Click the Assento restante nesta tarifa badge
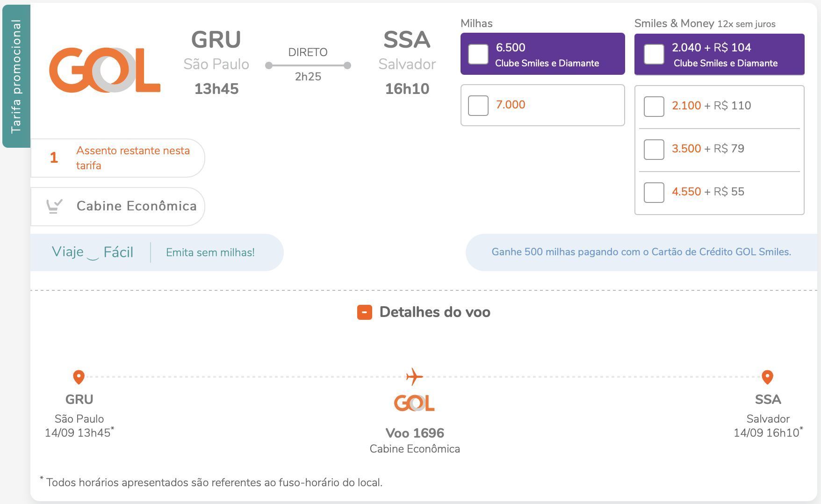821x504 pixels. 118,158
